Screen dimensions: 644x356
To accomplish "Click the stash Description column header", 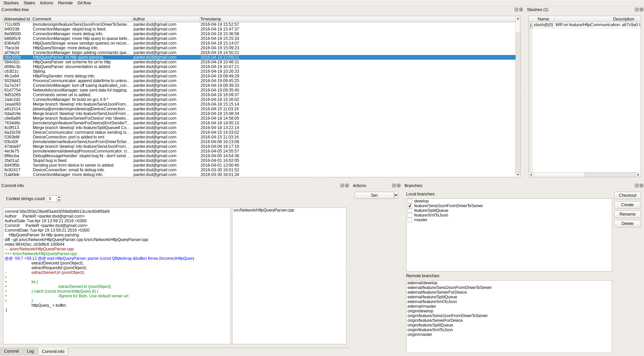I will 597,19.
